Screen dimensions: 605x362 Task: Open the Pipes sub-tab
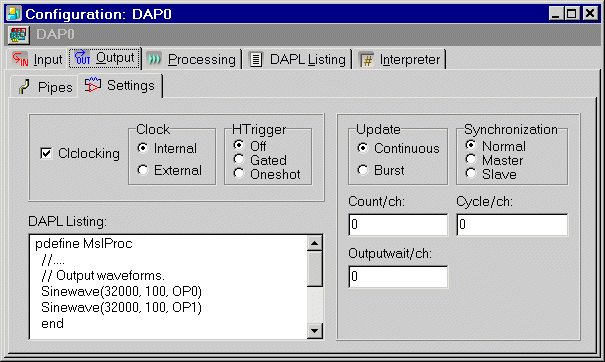click(45, 87)
